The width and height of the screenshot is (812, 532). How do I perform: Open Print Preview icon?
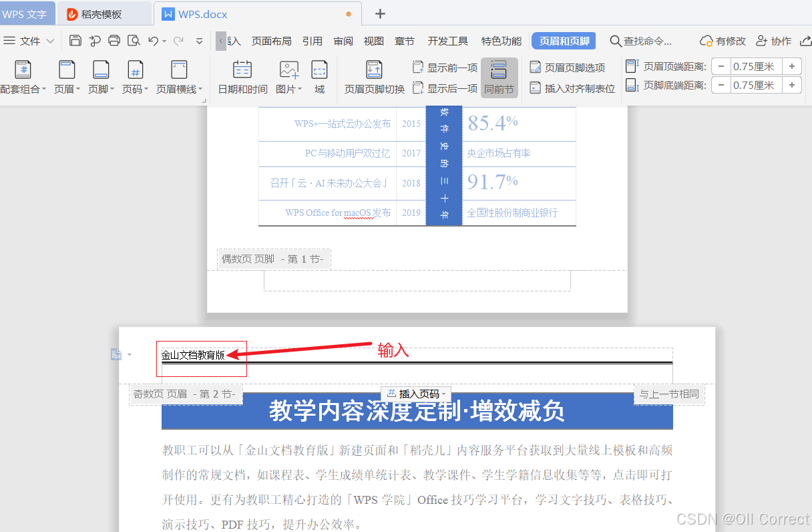click(134, 41)
